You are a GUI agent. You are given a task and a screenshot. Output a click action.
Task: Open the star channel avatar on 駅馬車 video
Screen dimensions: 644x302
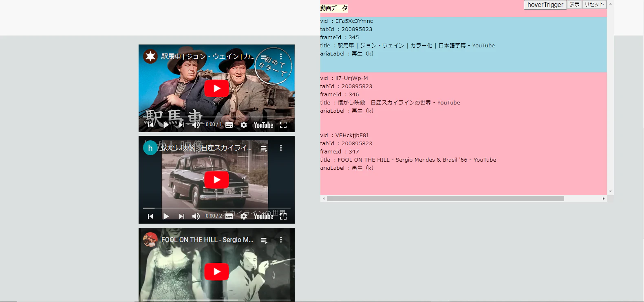click(150, 56)
